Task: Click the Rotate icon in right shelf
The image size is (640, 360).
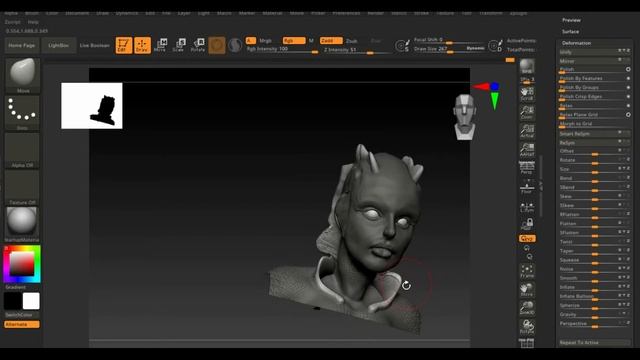Action: tap(527, 327)
